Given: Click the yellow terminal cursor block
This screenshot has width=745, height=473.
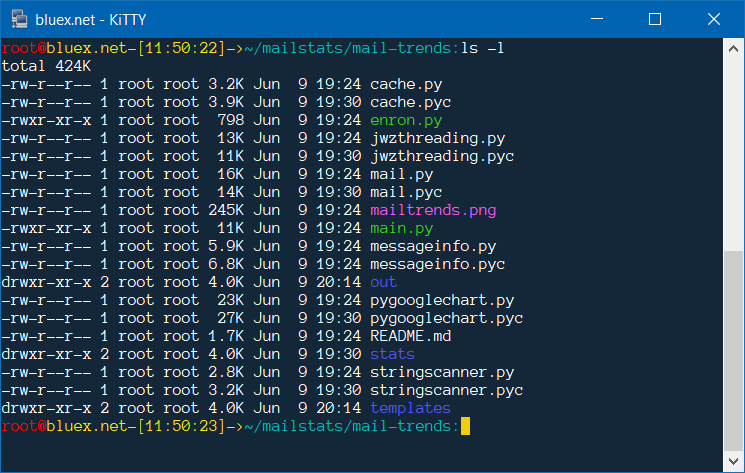Looking at the screenshot, I should [x=464, y=427].
